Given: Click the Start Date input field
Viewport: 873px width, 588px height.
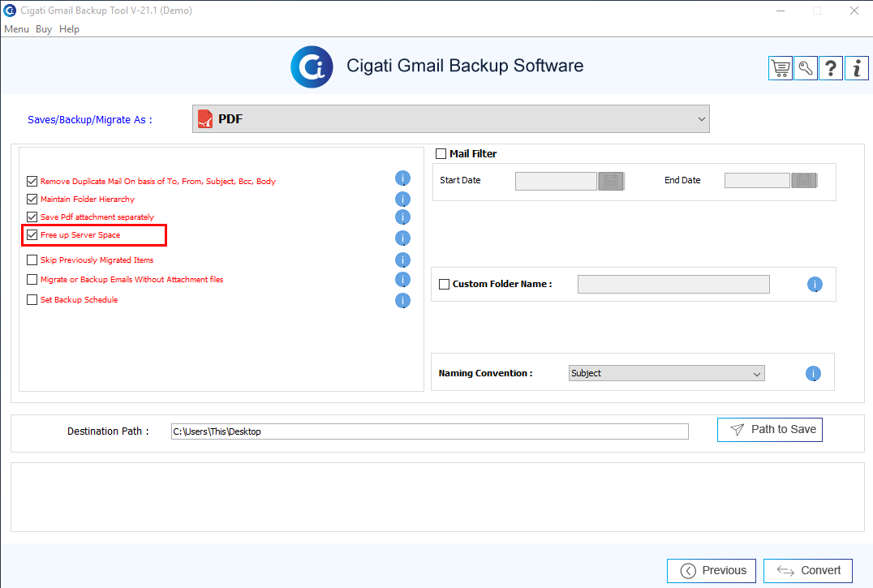Looking at the screenshot, I should [557, 181].
